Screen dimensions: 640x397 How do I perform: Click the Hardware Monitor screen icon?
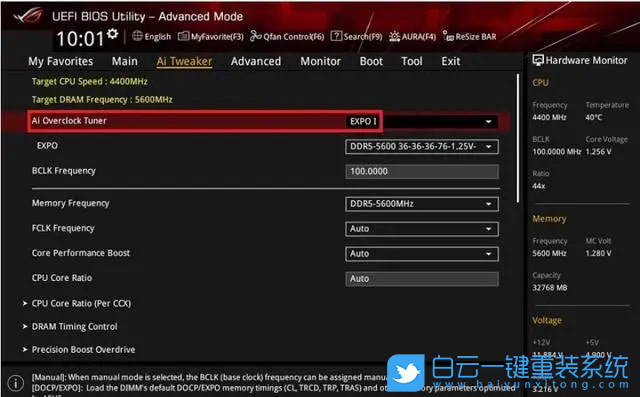538,60
